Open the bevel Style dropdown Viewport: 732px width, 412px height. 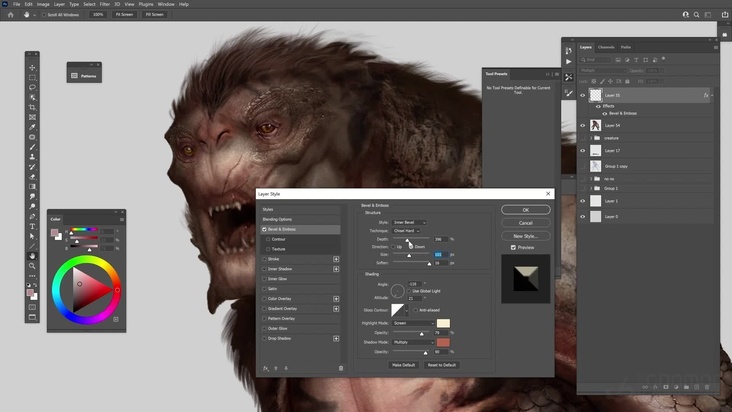click(409, 222)
